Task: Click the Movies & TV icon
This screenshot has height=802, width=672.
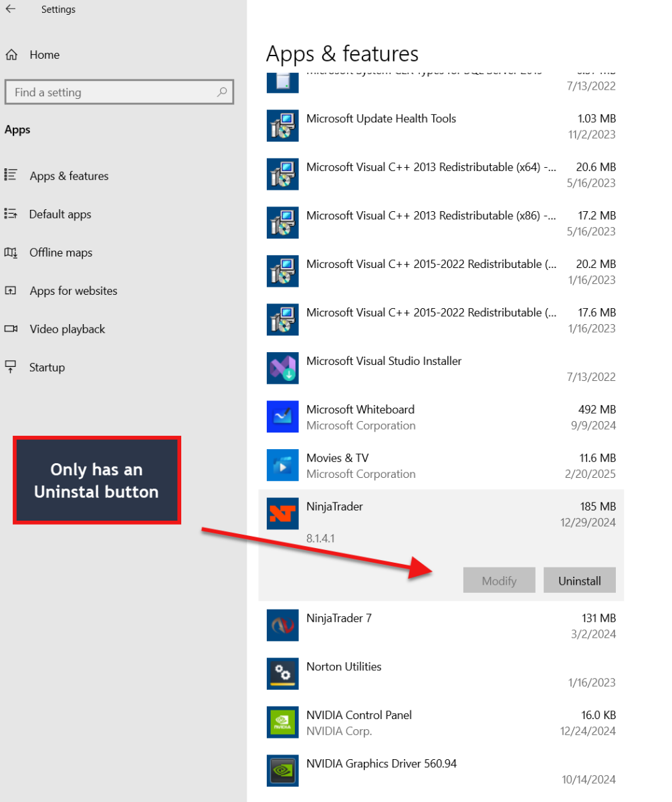Action: [282, 465]
